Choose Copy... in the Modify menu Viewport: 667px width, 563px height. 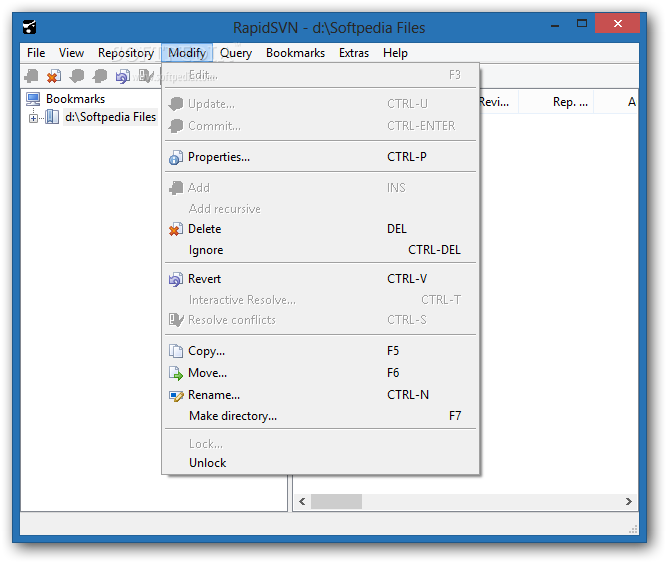pyautogui.click(x=320, y=351)
